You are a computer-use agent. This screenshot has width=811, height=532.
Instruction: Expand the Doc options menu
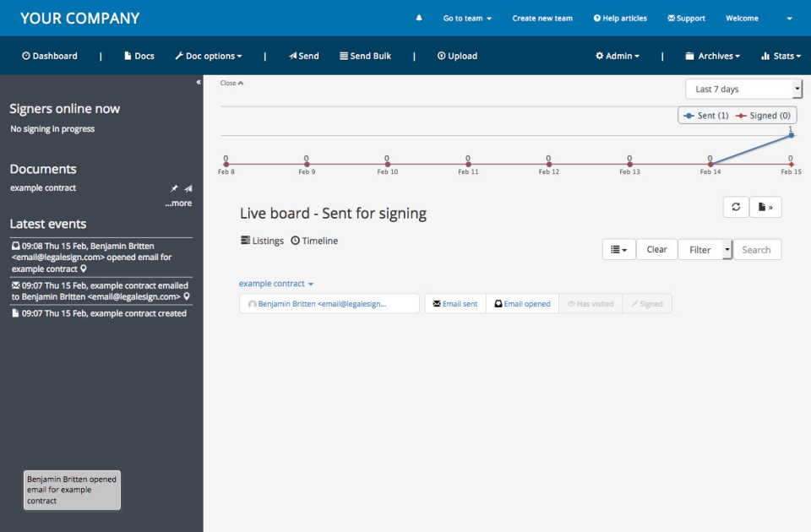(x=209, y=56)
